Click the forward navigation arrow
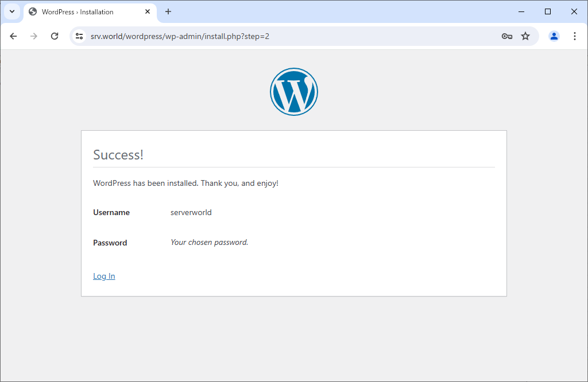This screenshot has height=382, width=588. (x=34, y=36)
